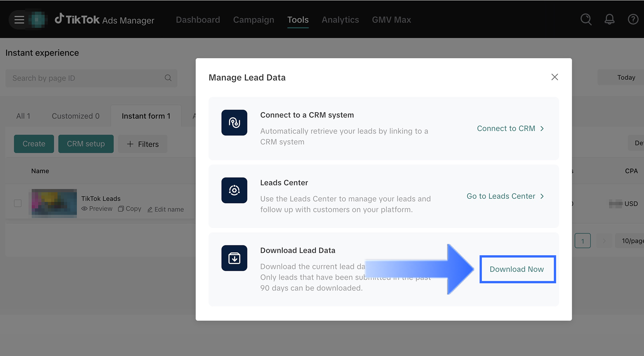
Task: Open the search icon in top bar
Action: (x=586, y=19)
